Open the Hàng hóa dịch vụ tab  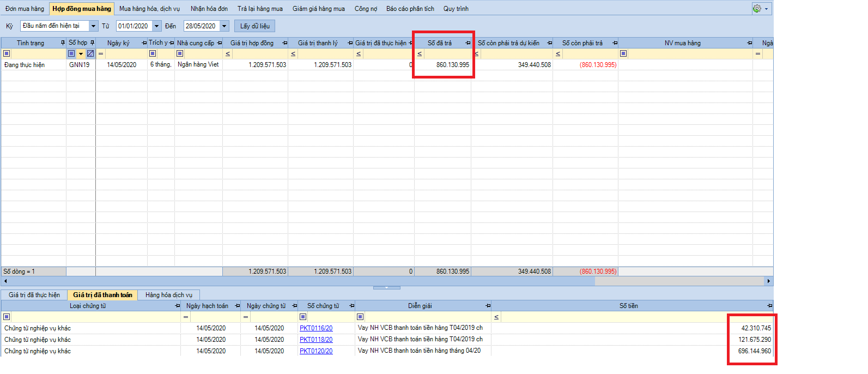coord(168,295)
